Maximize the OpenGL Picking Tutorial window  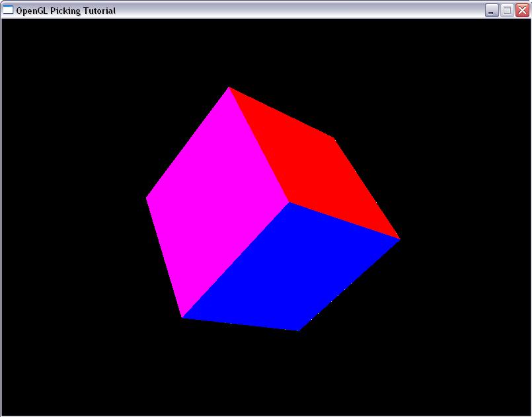click(507, 10)
